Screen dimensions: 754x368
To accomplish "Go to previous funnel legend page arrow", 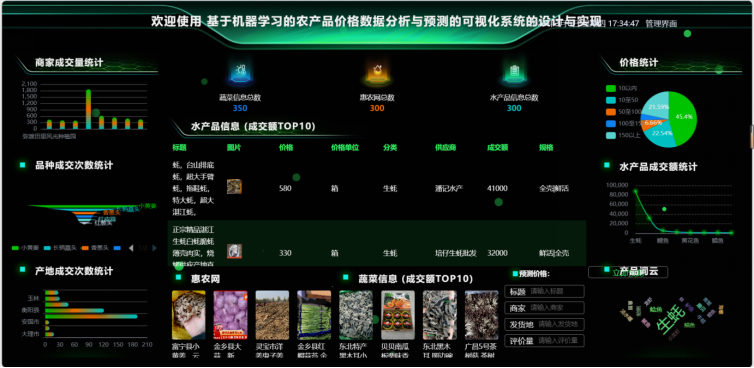I will (x=131, y=248).
